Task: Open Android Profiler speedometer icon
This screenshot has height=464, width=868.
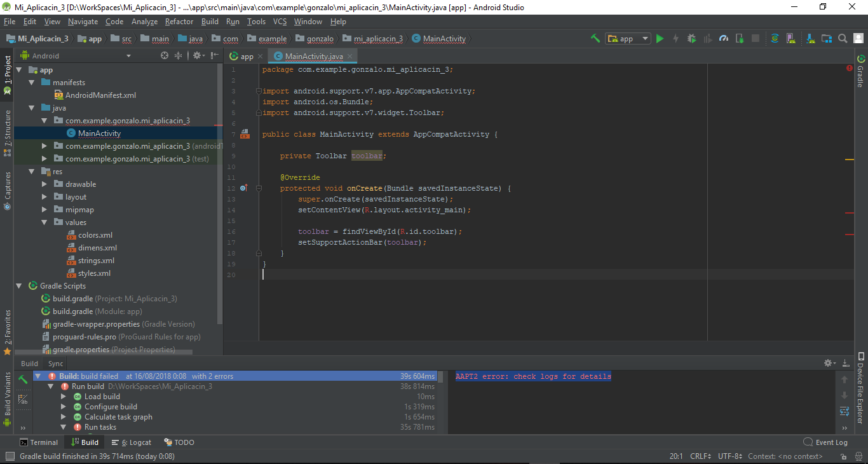Action: (724, 39)
